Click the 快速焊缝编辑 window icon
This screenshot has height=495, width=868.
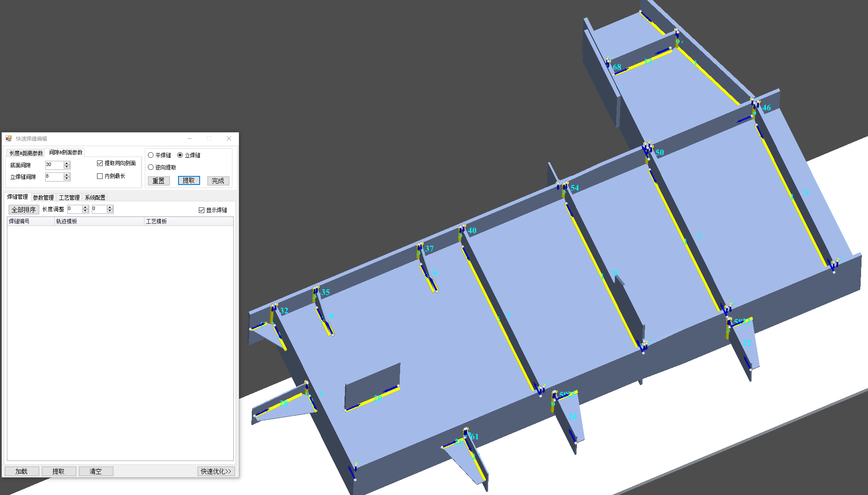click(x=9, y=138)
